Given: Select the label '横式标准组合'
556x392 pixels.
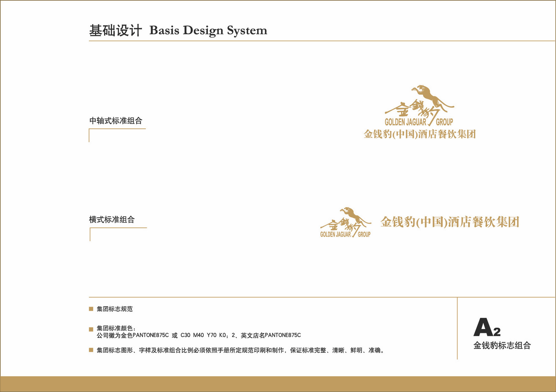Looking at the screenshot, I should click(x=112, y=220).
